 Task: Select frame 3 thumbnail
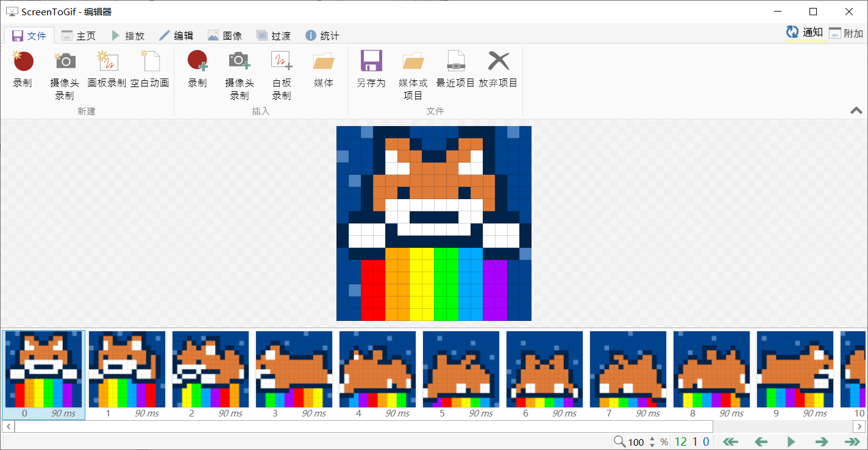coord(294,374)
